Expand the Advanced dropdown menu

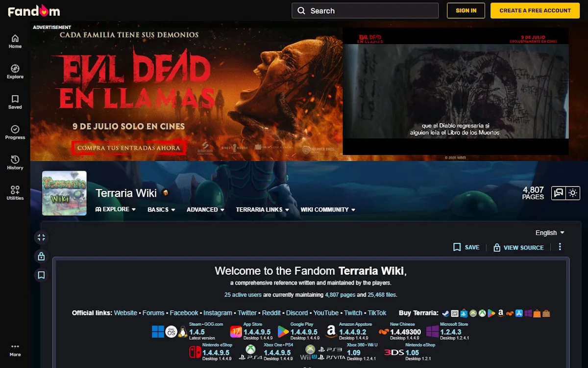(x=205, y=210)
